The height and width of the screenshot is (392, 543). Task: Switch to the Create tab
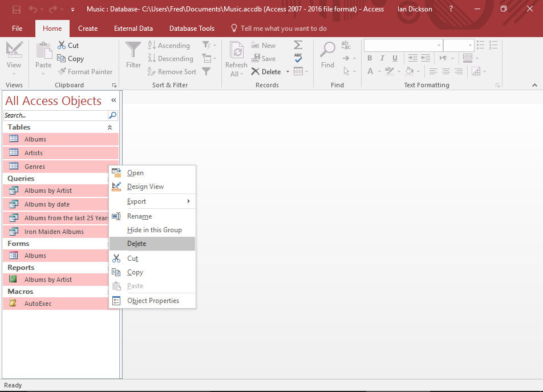88,29
